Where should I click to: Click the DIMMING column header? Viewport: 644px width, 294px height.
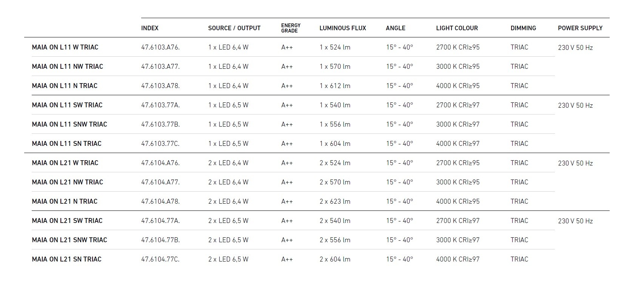click(523, 28)
